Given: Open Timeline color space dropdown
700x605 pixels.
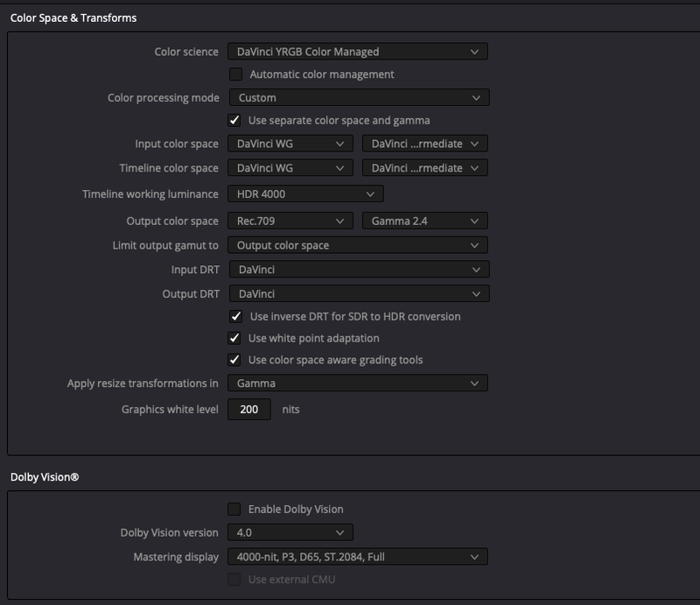Looking at the screenshot, I should click(290, 168).
